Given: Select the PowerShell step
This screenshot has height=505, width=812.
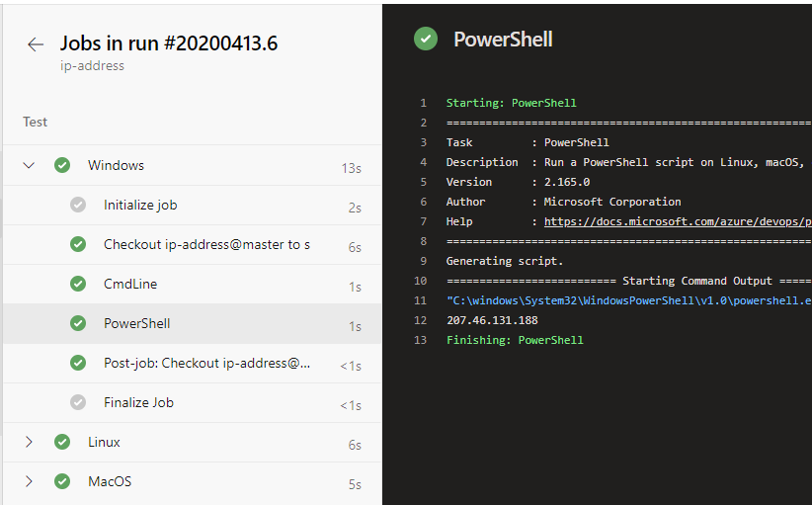Looking at the screenshot, I should (x=192, y=324).
